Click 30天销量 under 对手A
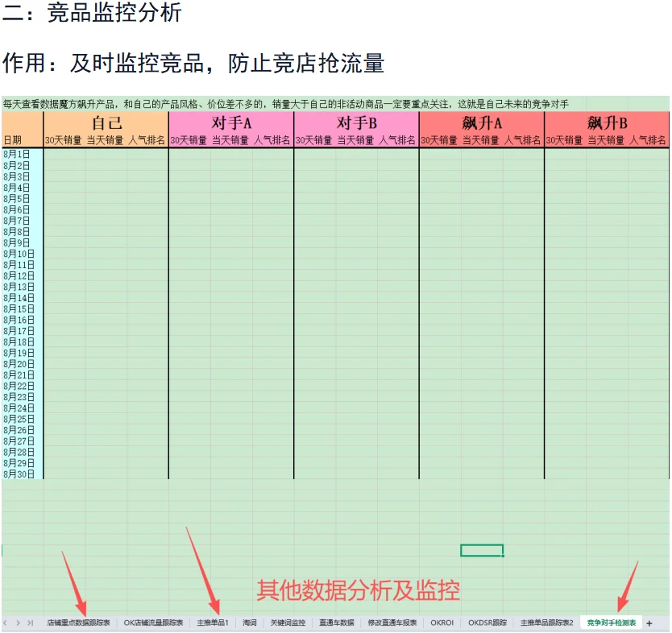The width and height of the screenshot is (672, 633). coord(189,140)
